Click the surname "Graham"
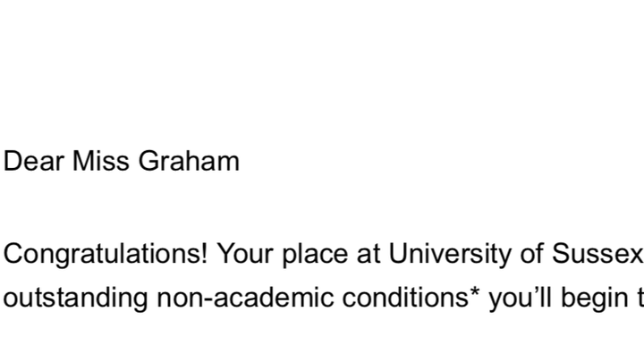 [x=189, y=161]
